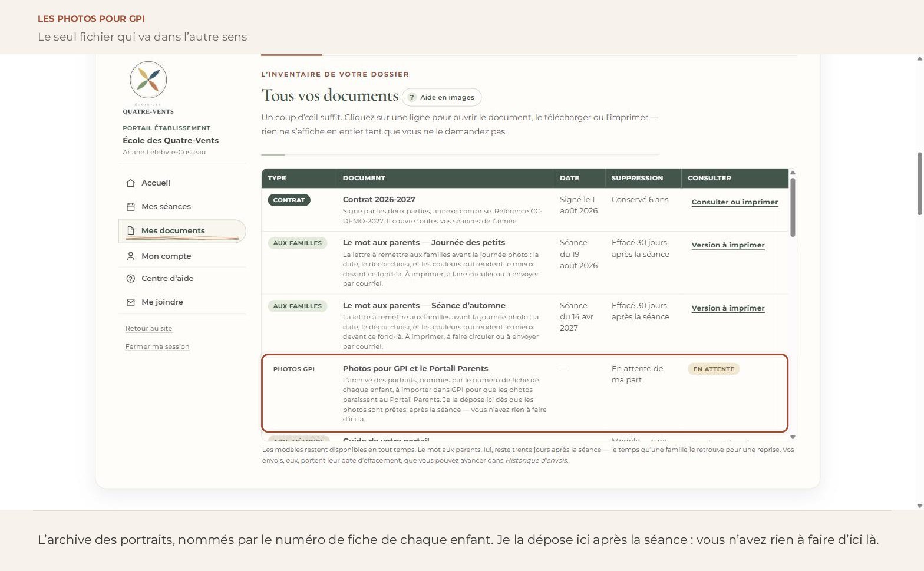Click the Conservé 6 ans cell
924x571 pixels.
tap(640, 200)
